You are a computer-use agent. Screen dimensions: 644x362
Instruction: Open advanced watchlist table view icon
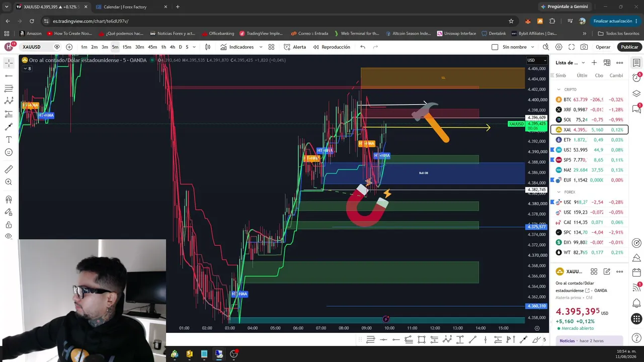click(607, 63)
